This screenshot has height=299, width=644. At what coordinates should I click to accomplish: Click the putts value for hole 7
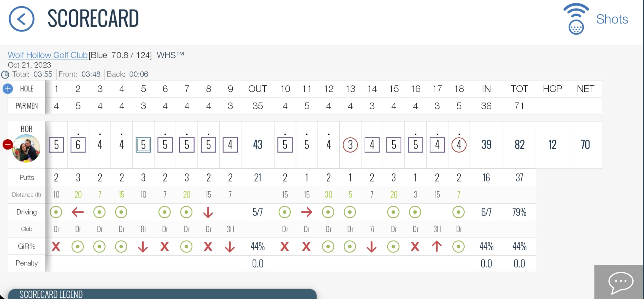tap(187, 178)
